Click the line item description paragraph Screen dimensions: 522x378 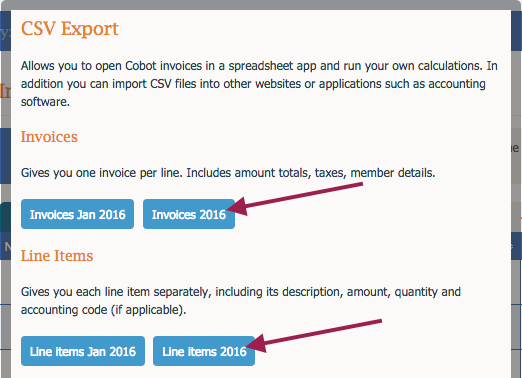click(241, 301)
